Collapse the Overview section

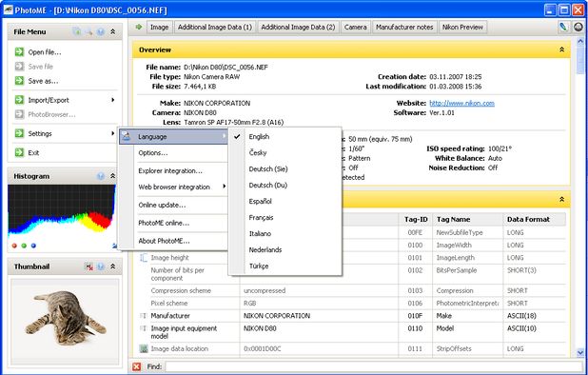(561, 49)
